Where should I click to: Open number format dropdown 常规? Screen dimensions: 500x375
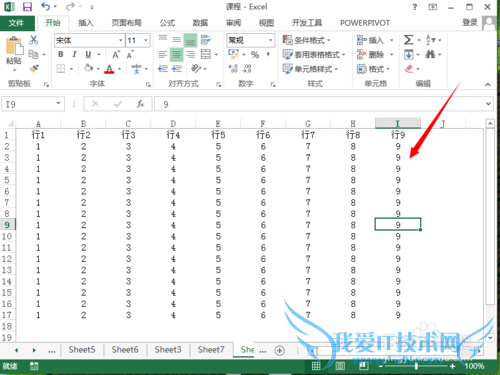[271, 40]
